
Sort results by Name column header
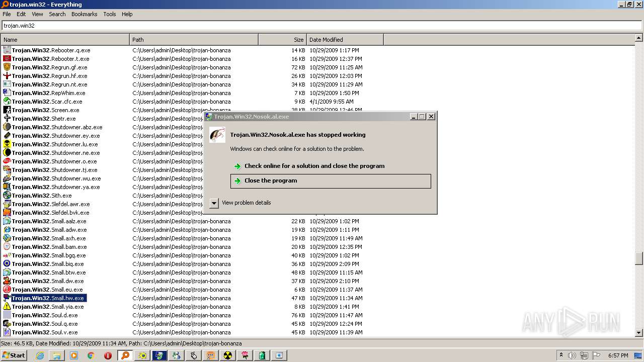click(65, 40)
